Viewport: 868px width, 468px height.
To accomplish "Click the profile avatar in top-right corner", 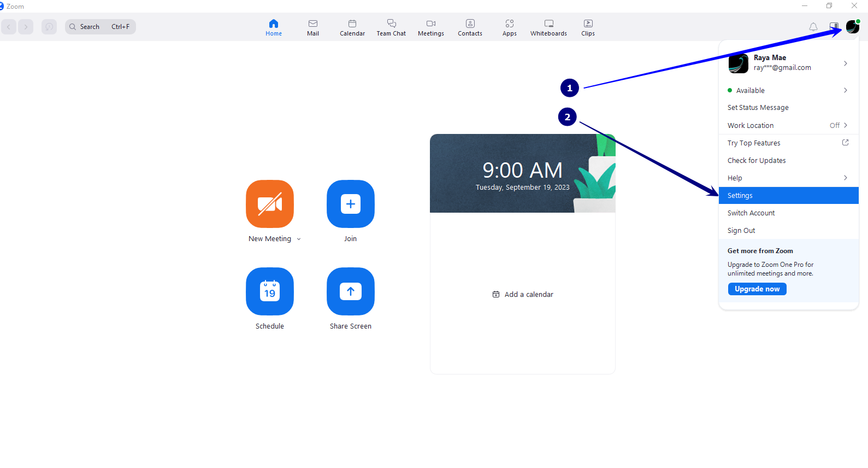I will [853, 26].
